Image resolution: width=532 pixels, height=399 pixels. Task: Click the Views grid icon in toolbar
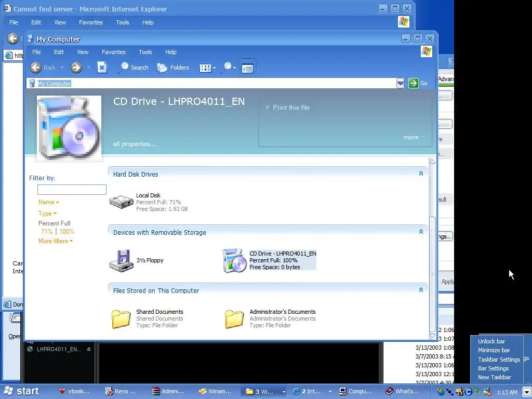[x=205, y=68]
